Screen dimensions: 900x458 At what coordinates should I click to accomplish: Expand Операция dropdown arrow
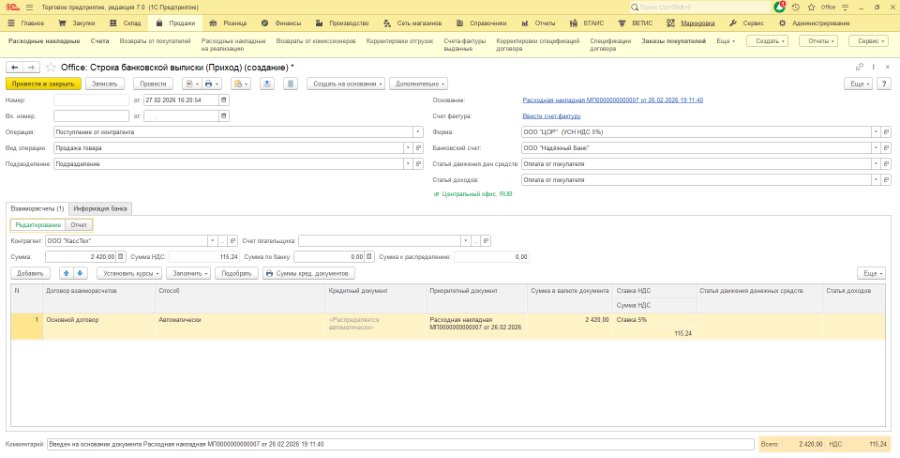(x=418, y=132)
